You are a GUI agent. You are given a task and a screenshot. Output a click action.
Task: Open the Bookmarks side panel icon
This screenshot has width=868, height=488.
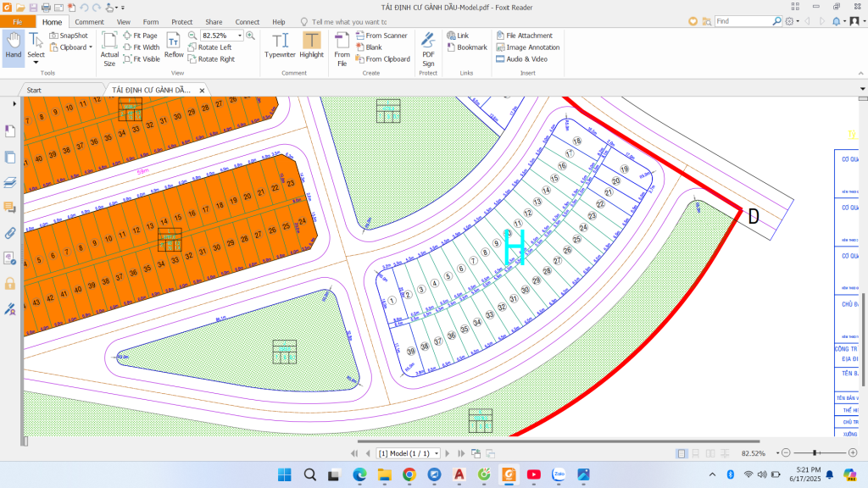[x=10, y=131]
